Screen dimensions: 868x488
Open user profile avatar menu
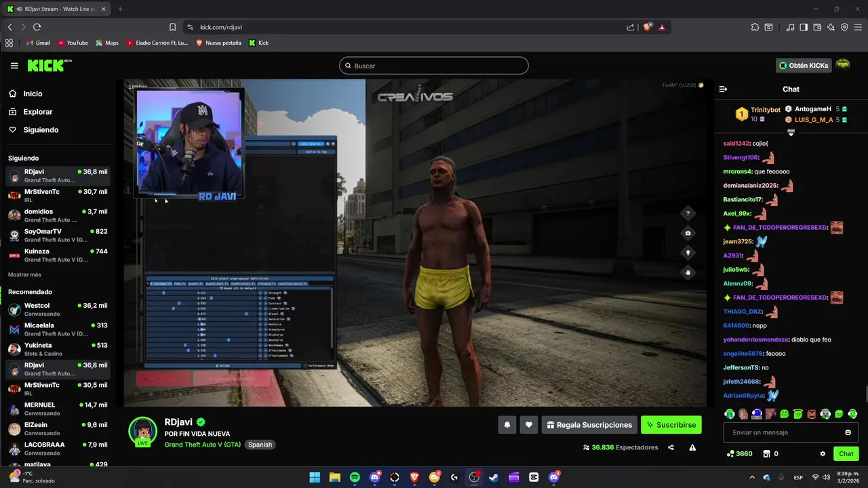843,65
